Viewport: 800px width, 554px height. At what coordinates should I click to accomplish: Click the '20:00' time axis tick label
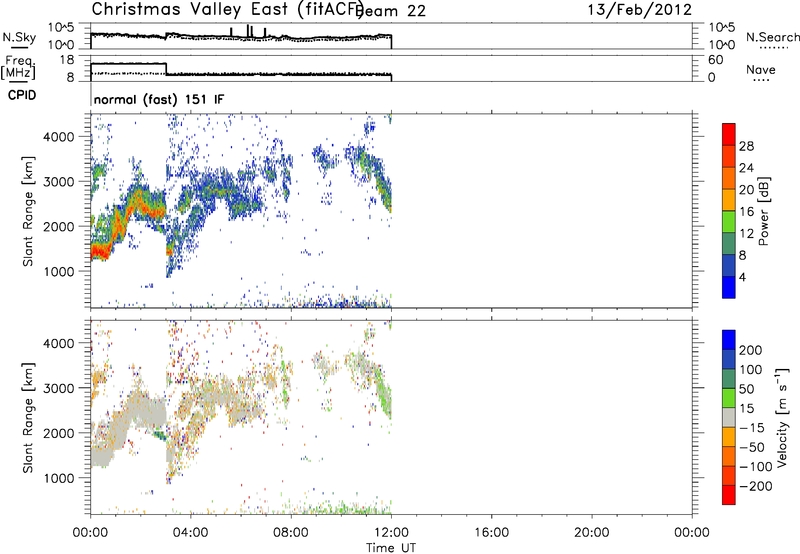pos(592,533)
